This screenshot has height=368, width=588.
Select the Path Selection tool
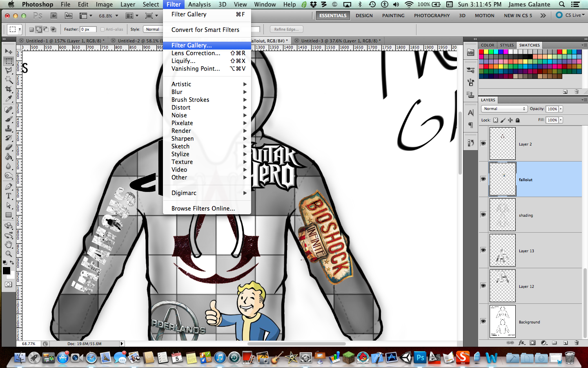point(9,205)
